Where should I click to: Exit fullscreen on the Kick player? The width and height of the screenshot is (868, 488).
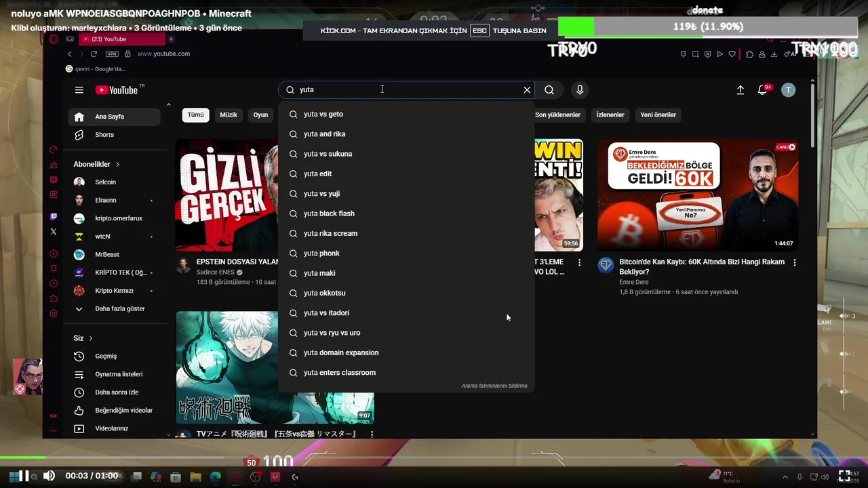pyautogui.click(x=844, y=476)
